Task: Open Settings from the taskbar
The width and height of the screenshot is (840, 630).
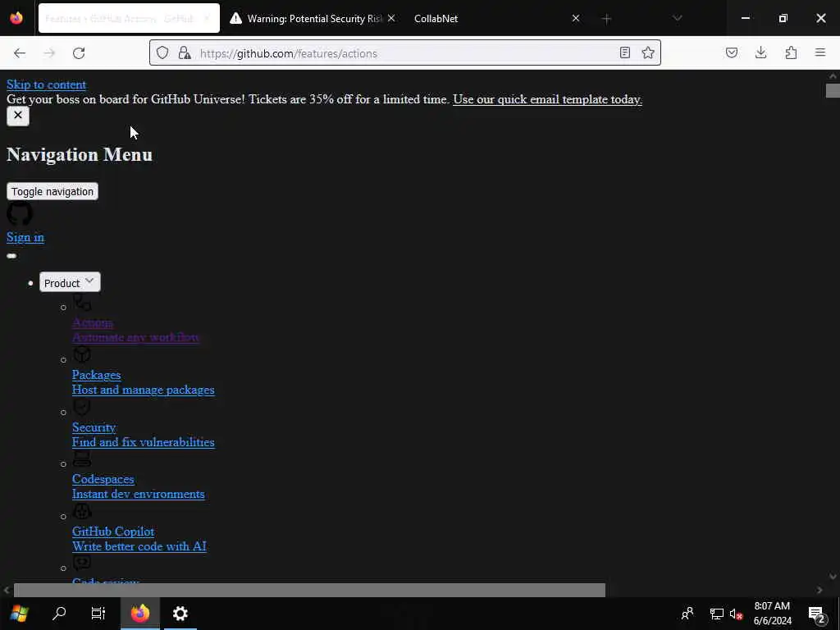Action: [x=180, y=613]
